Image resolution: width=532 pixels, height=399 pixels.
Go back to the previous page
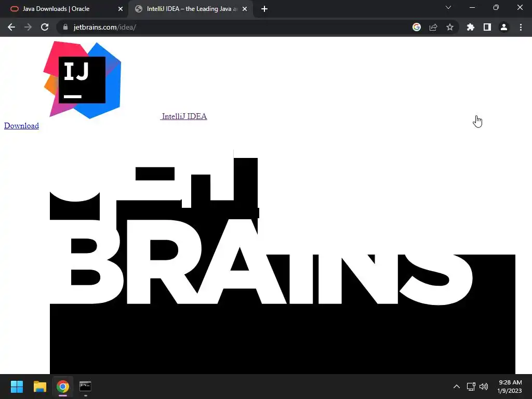11,27
